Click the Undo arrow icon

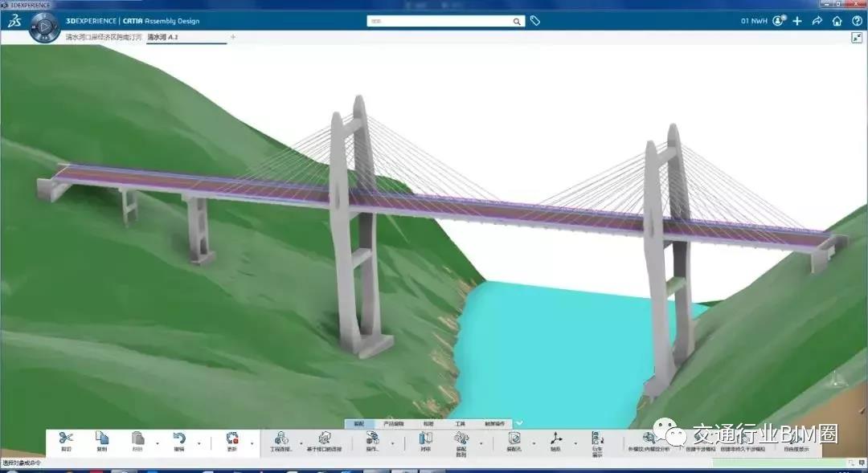(x=179, y=438)
